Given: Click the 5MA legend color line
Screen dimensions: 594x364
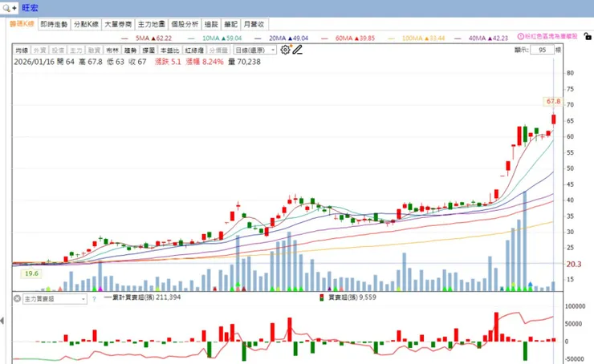Looking at the screenshot, I should tap(124, 38).
